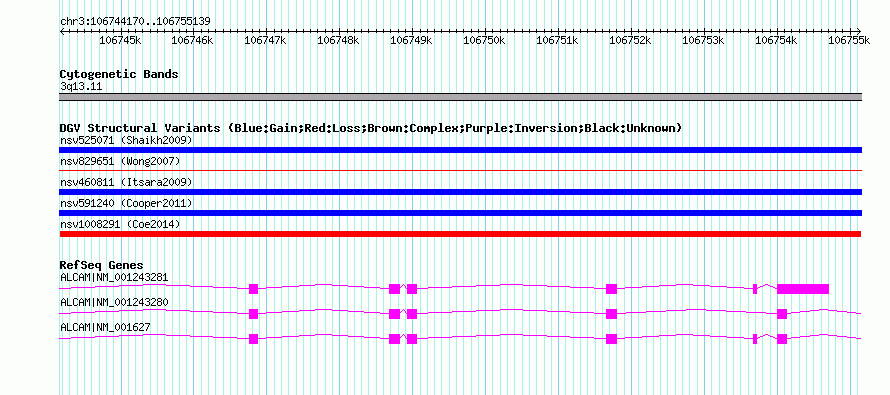Click the DGV Structural Variants track title
The width and height of the screenshot is (890, 395).
tap(371, 128)
